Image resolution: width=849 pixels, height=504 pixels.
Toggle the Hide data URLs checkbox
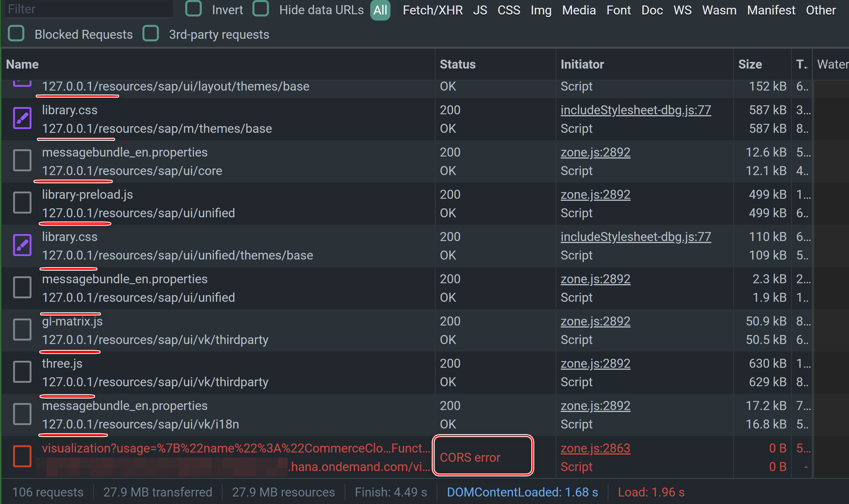click(x=261, y=9)
